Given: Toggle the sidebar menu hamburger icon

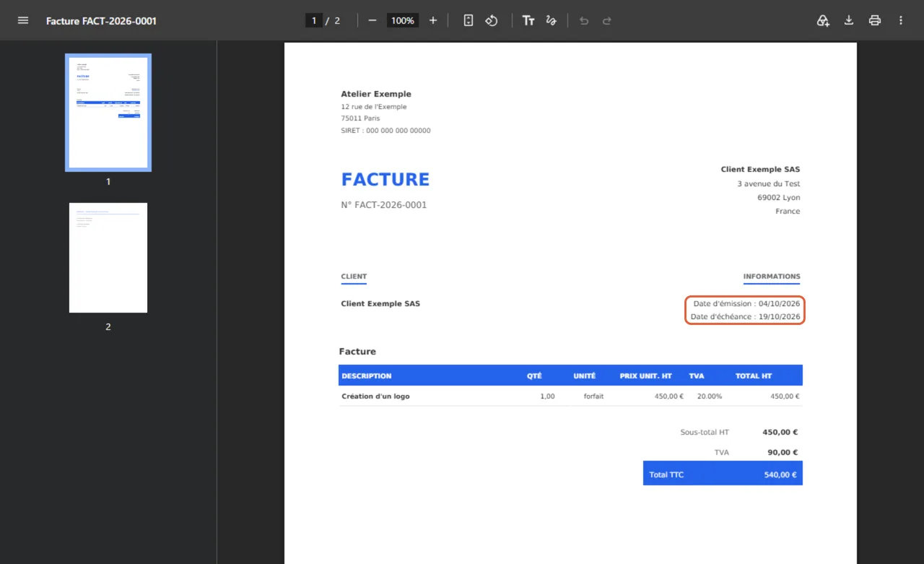Looking at the screenshot, I should [x=23, y=20].
